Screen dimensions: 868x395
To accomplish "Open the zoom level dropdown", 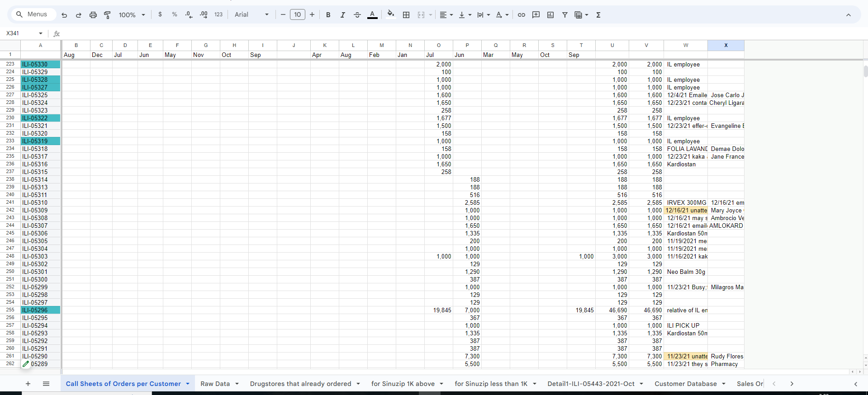I will [132, 15].
